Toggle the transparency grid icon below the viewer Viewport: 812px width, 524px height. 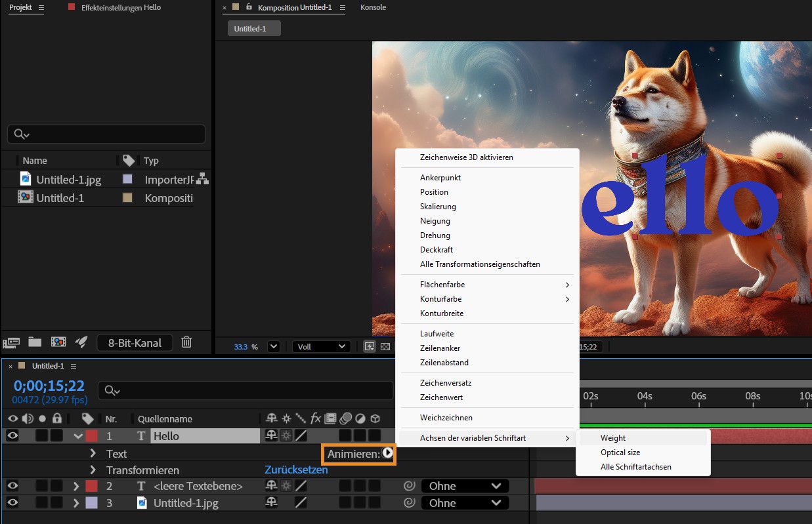tap(385, 346)
